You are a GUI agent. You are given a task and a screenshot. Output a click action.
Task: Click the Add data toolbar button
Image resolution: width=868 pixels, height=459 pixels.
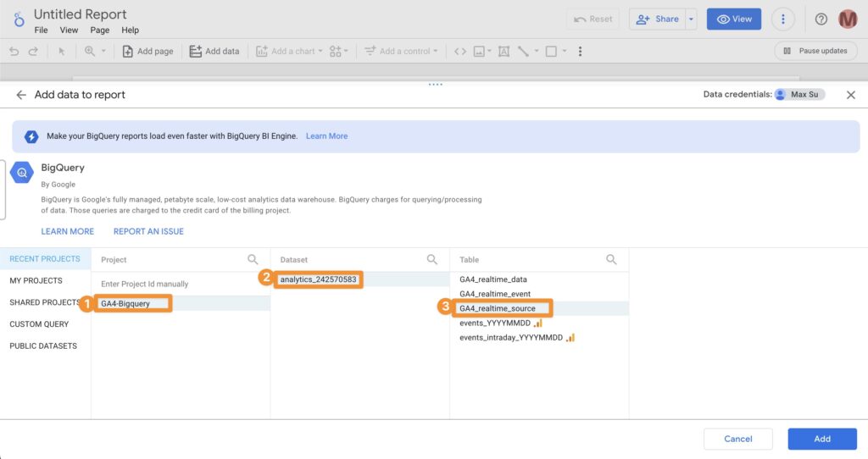(x=214, y=52)
